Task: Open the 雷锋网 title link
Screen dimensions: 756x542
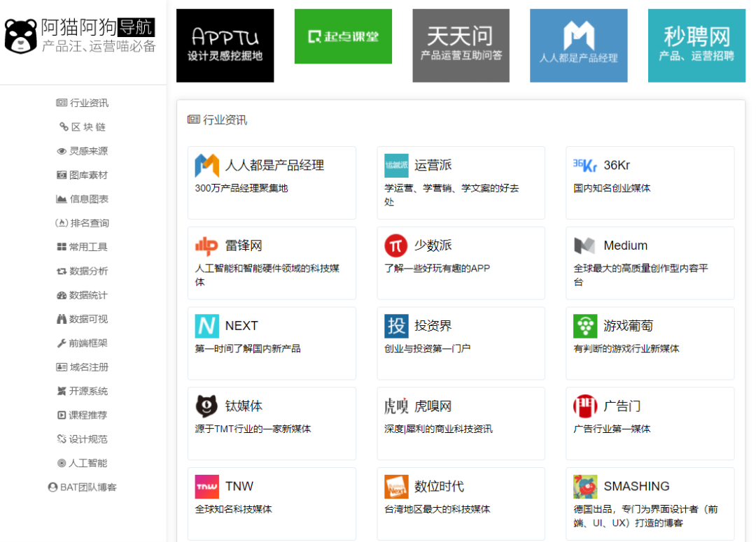Action: (x=244, y=245)
